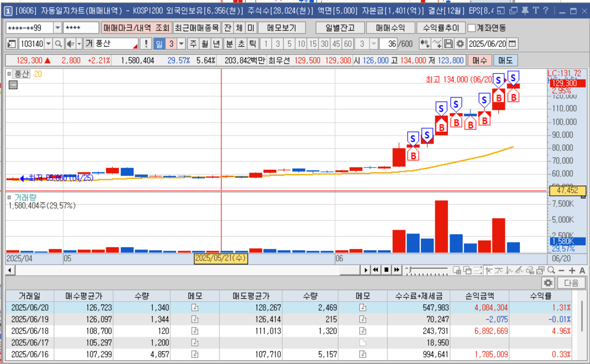Zoom out chart with the minus icon
Screen dimensions: 590x364
click(562, 271)
